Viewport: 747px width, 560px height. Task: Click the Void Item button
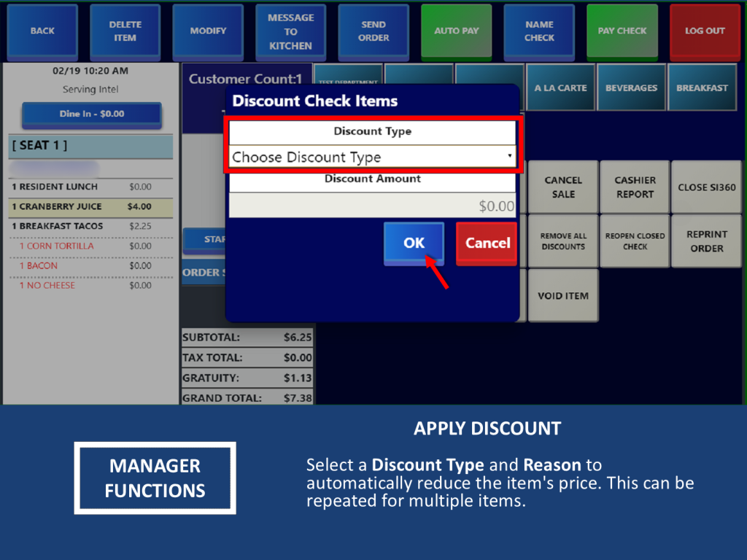click(562, 296)
